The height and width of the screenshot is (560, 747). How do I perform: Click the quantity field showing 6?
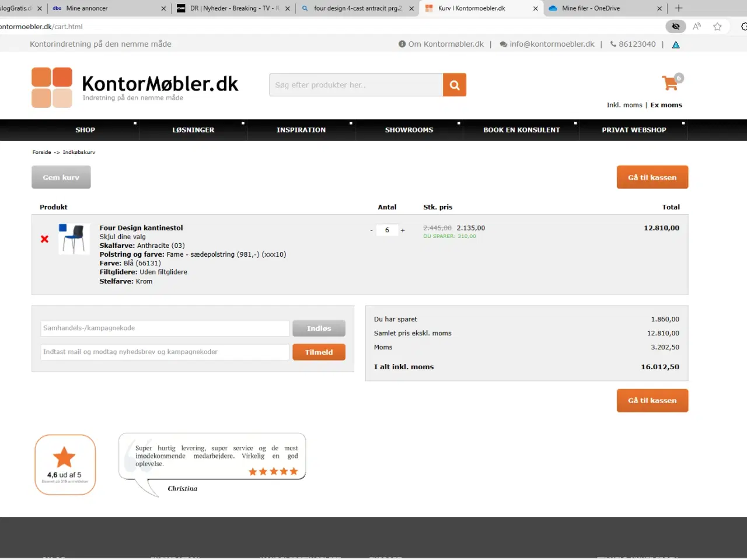(387, 230)
